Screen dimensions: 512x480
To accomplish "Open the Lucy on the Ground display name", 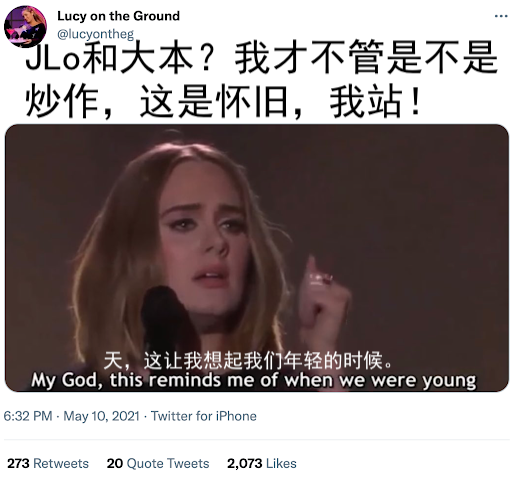I will click(x=118, y=16).
